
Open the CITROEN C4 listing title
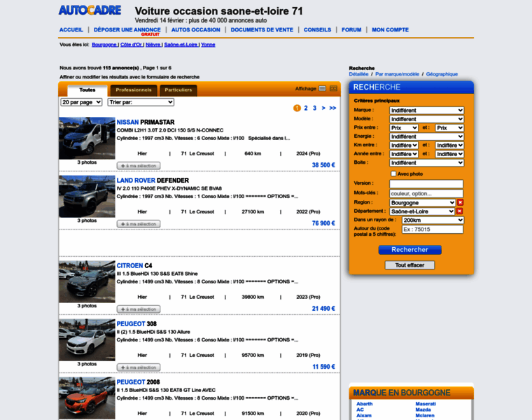[134, 265]
